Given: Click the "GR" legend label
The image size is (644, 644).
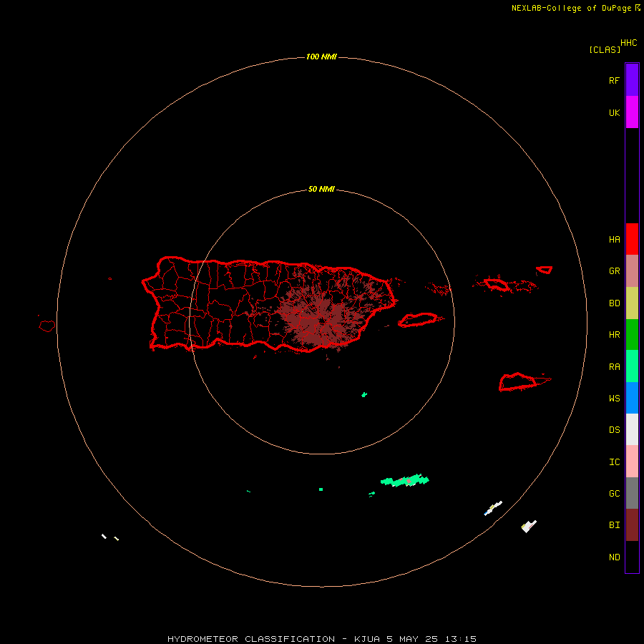Looking at the screenshot, I should click(614, 271).
